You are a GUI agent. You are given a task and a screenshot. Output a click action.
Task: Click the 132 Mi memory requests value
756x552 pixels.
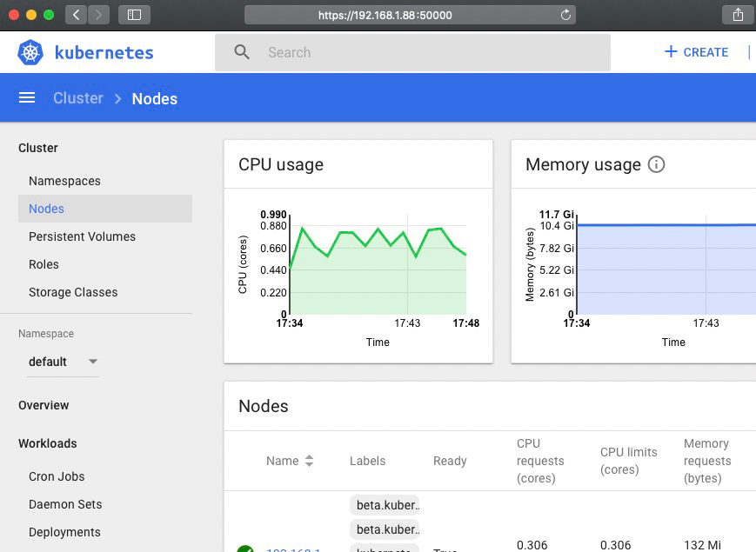click(x=702, y=545)
